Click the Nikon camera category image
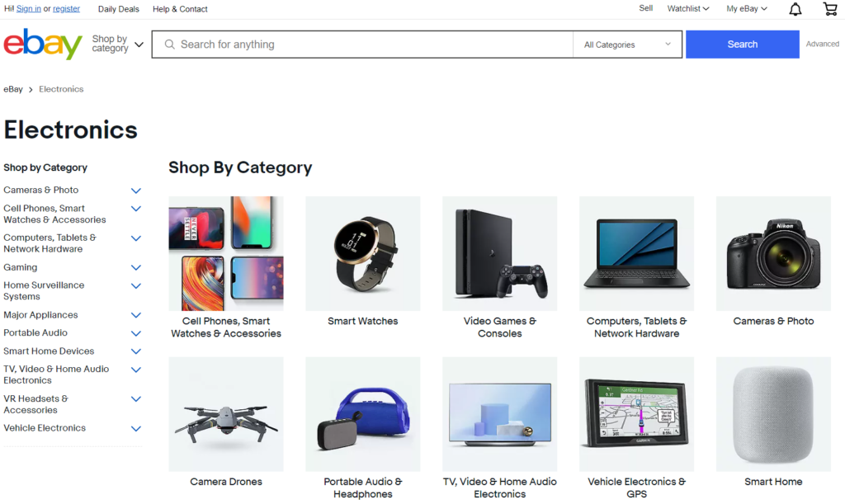The height and width of the screenshot is (504, 845). click(x=773, y=253)
